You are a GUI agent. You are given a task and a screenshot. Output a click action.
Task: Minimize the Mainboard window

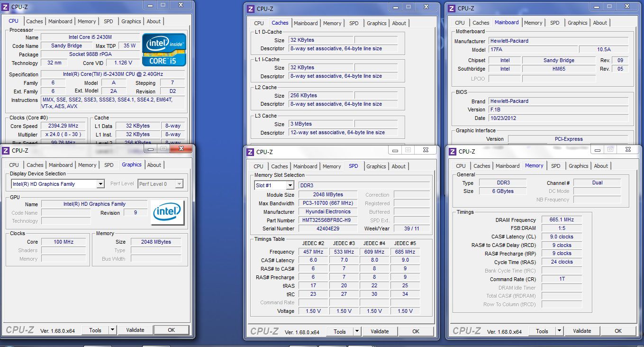click(x=596, y=6)
